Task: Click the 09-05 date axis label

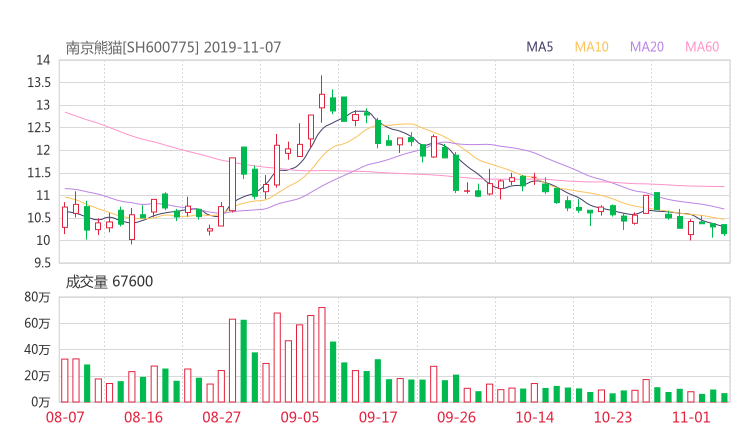Action: [x=300, y=417]
